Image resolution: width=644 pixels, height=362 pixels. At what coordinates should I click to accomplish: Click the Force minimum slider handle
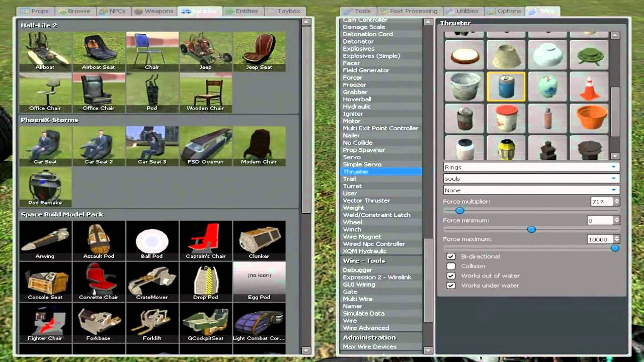click(x=531, y=229)
